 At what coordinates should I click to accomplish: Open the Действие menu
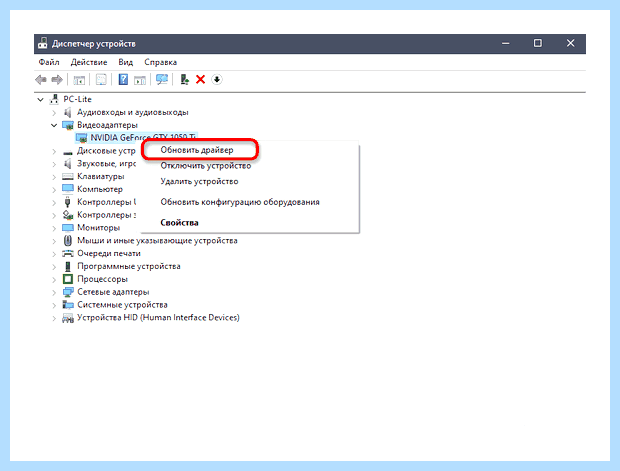(x=89, y=62)
